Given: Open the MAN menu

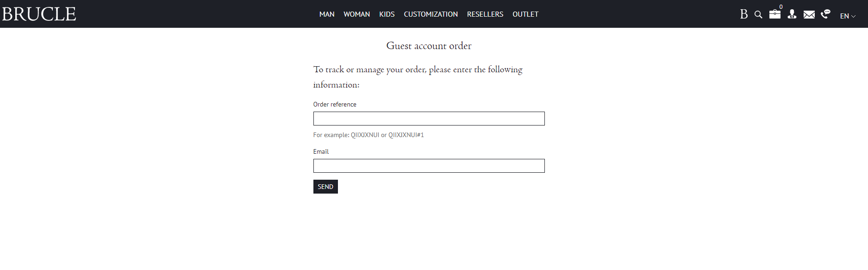Looking at the screenshot, I should click(327, 14).
